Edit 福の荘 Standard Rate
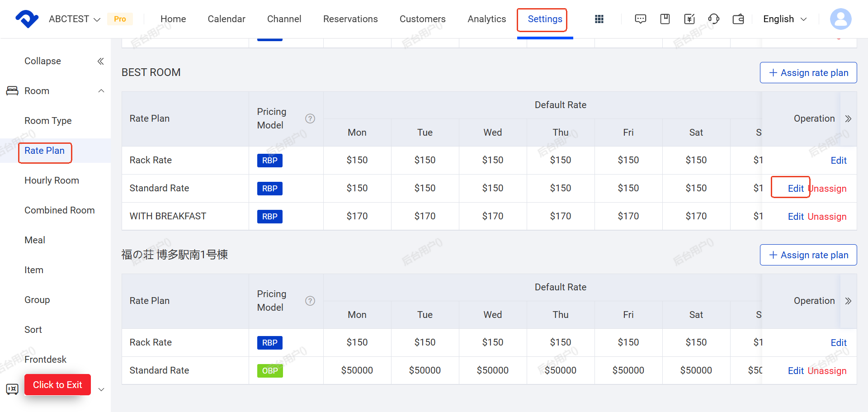The height and width of the screenshot is (412, 868). (x=796, y=371)
